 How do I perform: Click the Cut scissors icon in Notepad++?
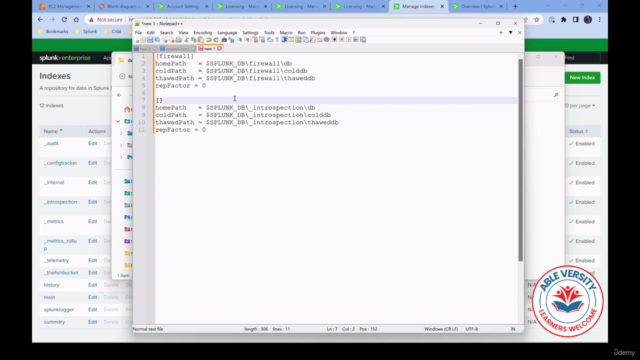(187, 40)
